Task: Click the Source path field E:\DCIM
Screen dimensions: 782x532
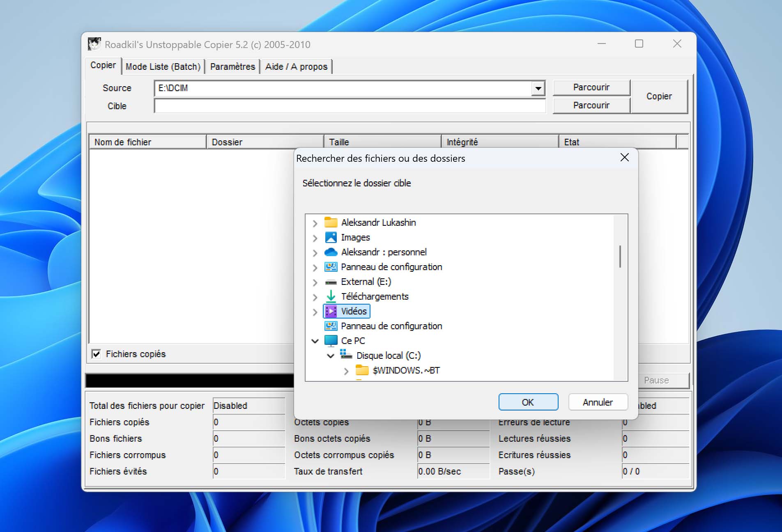Action: [343, 88]
